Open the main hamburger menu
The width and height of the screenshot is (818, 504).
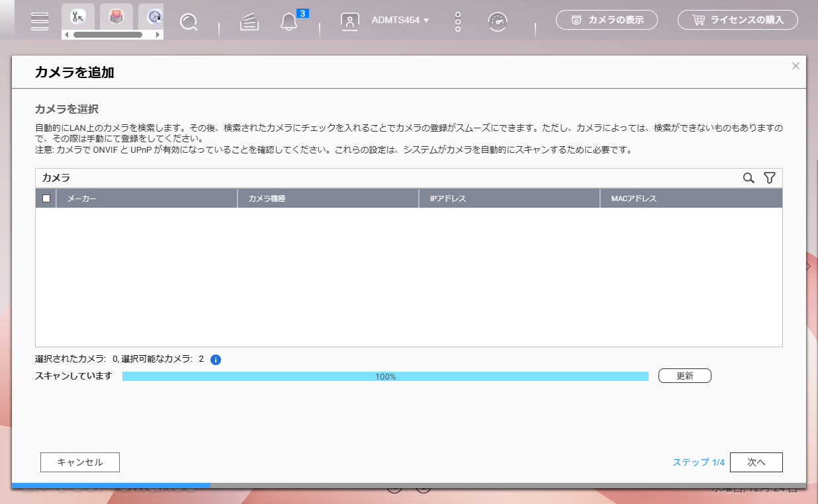pyautogui.click(x=40, y=21)
